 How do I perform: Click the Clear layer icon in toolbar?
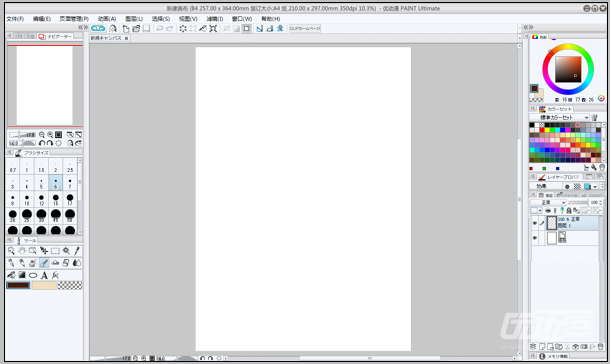[x=183, y=28]
